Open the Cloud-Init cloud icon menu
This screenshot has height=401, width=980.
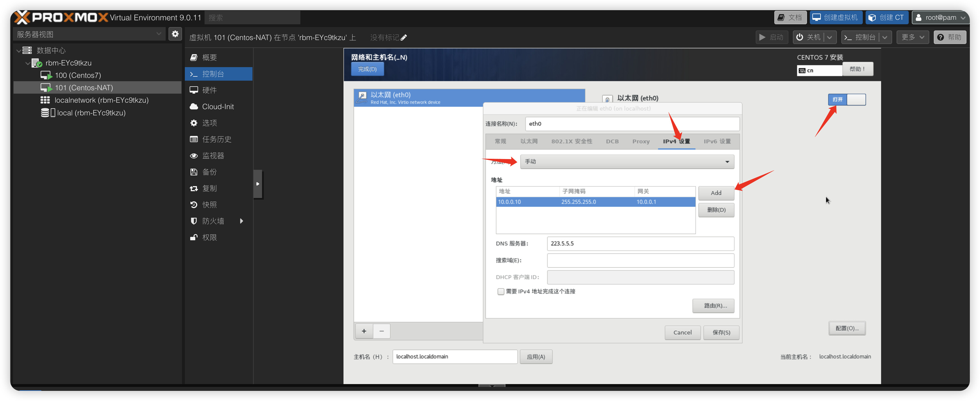click(194, 107)
